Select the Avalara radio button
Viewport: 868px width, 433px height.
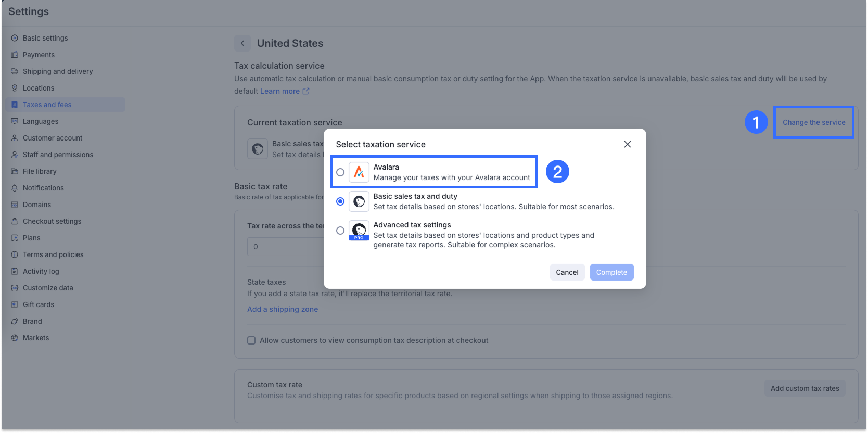click(340, 172)
